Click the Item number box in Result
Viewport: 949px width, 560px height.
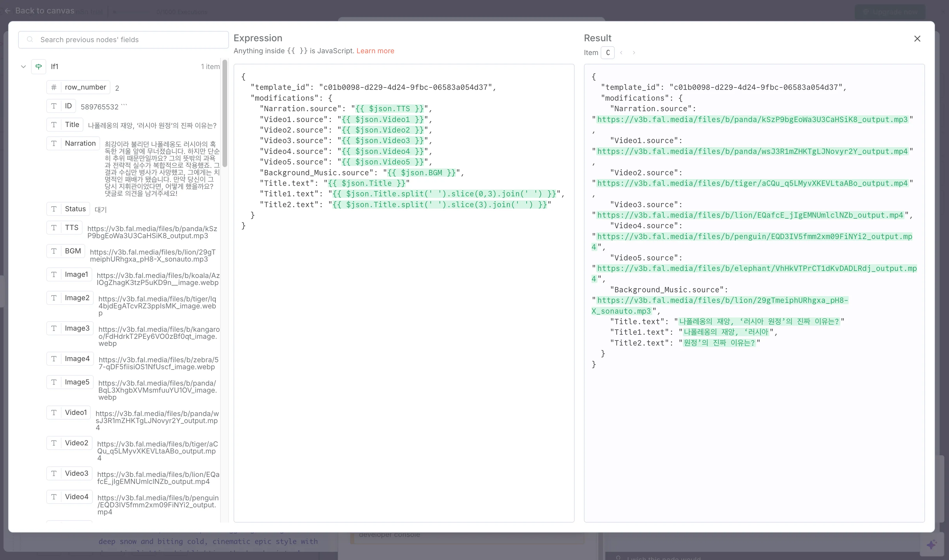click(607, 53)
